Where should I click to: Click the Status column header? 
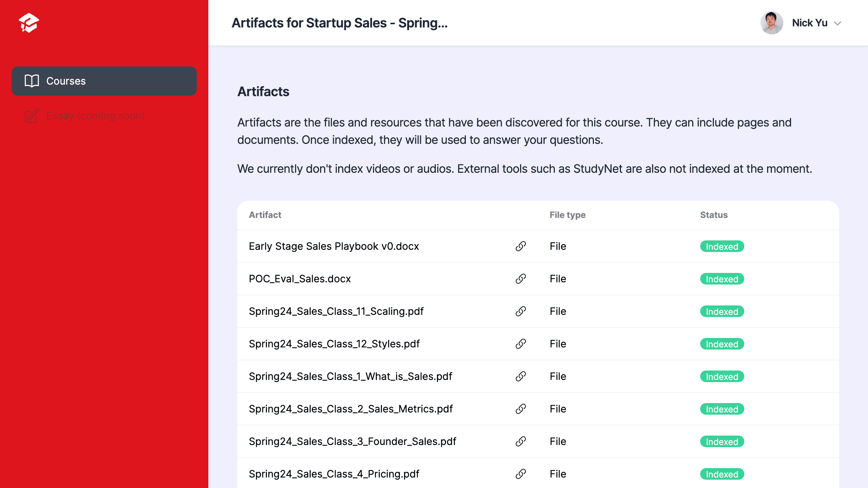(x=714, y=215)
